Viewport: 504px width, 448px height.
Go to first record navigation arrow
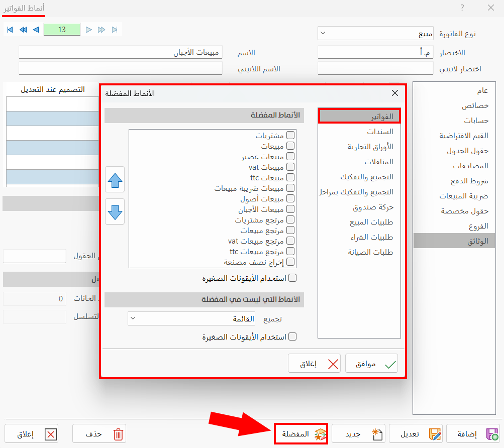click(x=10, y=30)
